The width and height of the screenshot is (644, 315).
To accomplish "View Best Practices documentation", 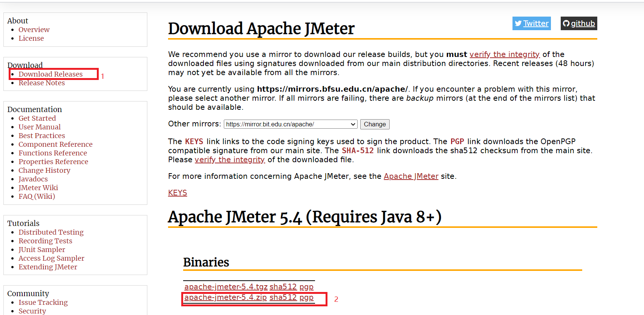I will tap(42, 135).
